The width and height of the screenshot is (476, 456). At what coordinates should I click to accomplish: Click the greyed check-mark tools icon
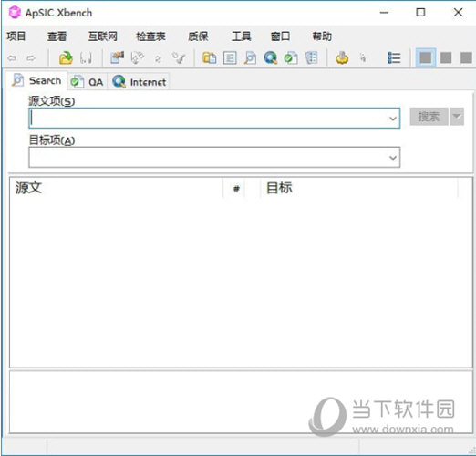179,57
